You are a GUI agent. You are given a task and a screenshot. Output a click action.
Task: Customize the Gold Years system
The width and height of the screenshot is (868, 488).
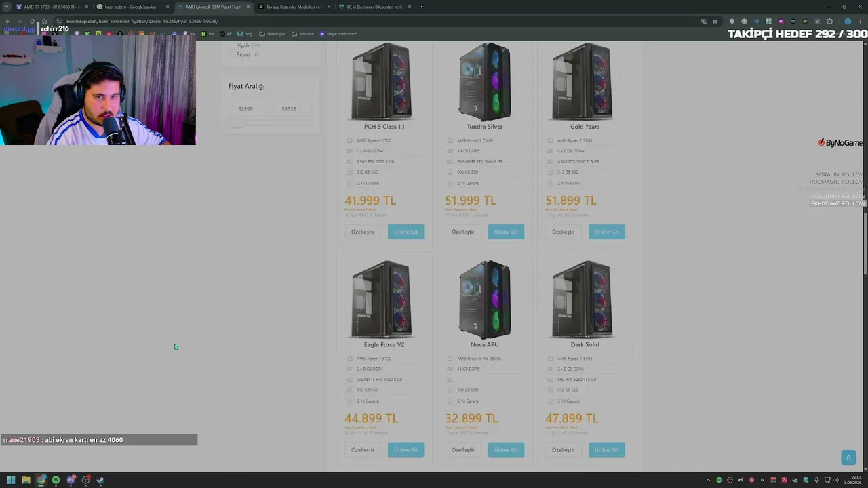pyautogui.click(x=564, y=232)
